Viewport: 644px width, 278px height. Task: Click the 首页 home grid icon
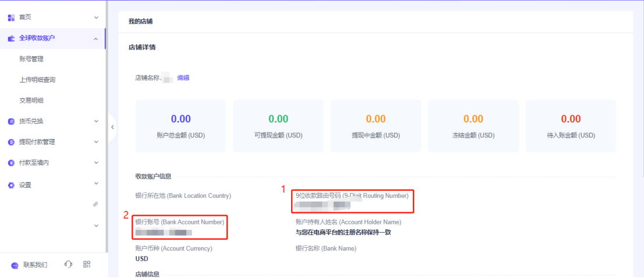pos(11,17)
